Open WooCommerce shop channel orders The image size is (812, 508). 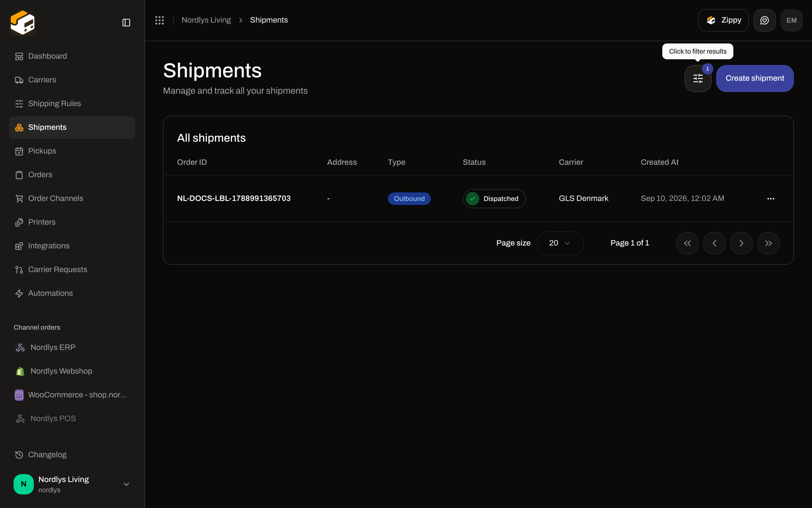tap(72, 395)
